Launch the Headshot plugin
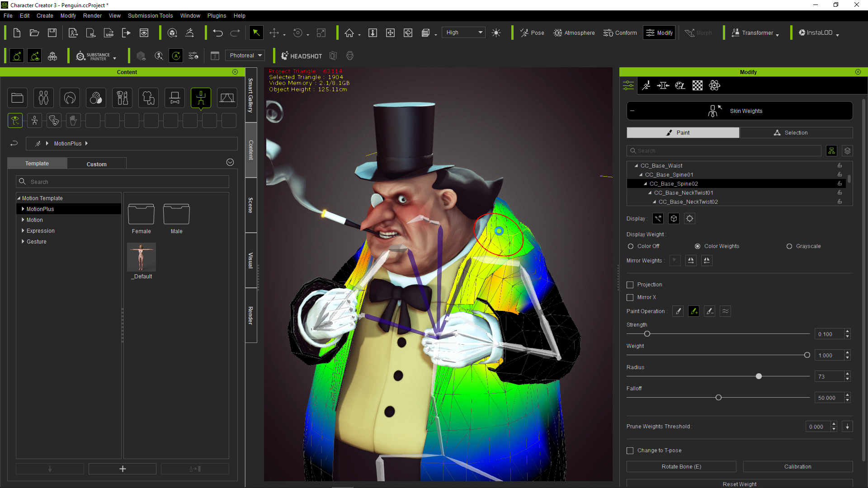Image resolution: width=868 pixels, height=488 pixels. pyautogui.click(x=302, y=56)
